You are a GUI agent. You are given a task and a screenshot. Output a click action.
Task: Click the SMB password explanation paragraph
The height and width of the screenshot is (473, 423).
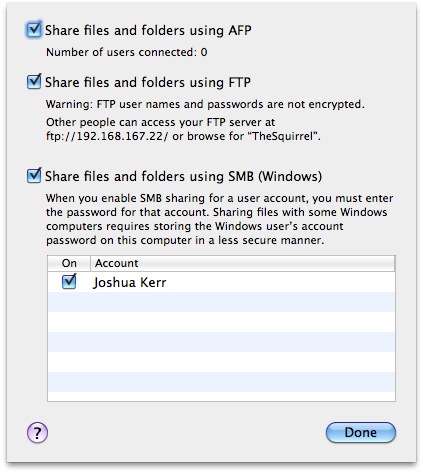coord(219,219)
